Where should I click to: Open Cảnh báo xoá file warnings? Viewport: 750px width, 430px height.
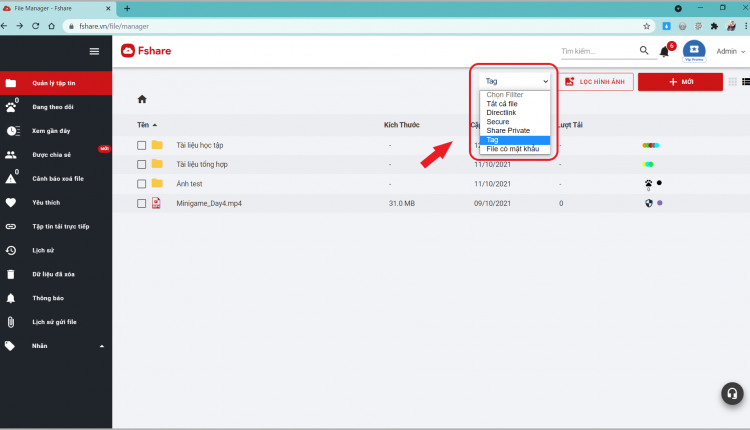tap(56, 178)
